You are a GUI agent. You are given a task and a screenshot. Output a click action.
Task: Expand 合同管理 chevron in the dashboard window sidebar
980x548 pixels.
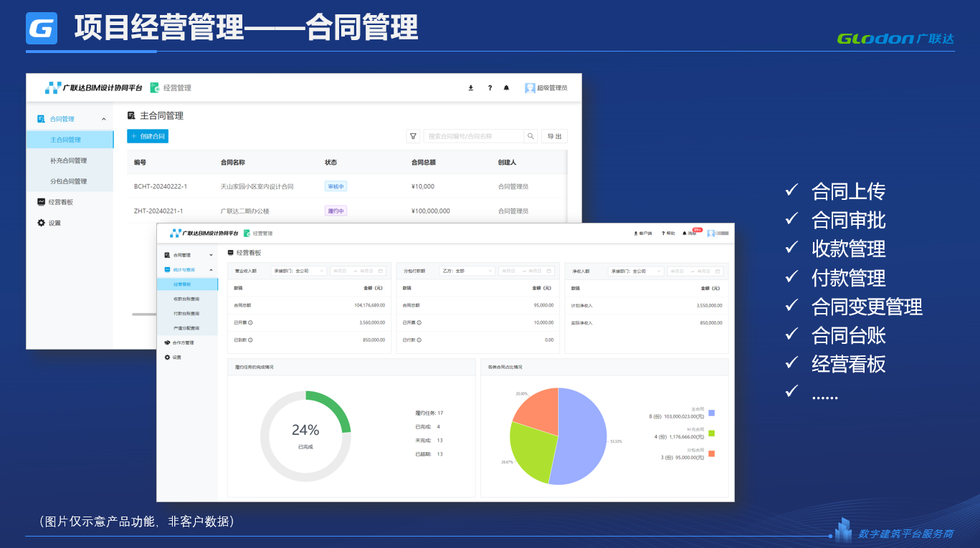[x=211, y=255]
